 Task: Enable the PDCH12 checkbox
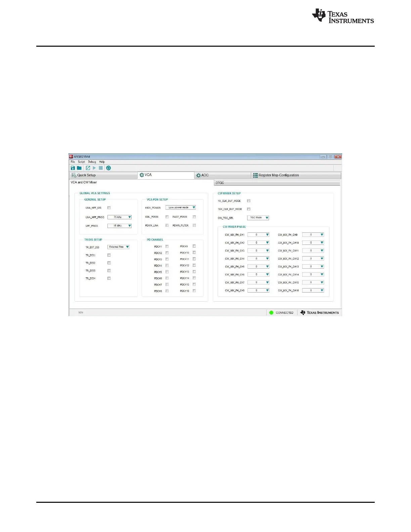click(194, 265)
